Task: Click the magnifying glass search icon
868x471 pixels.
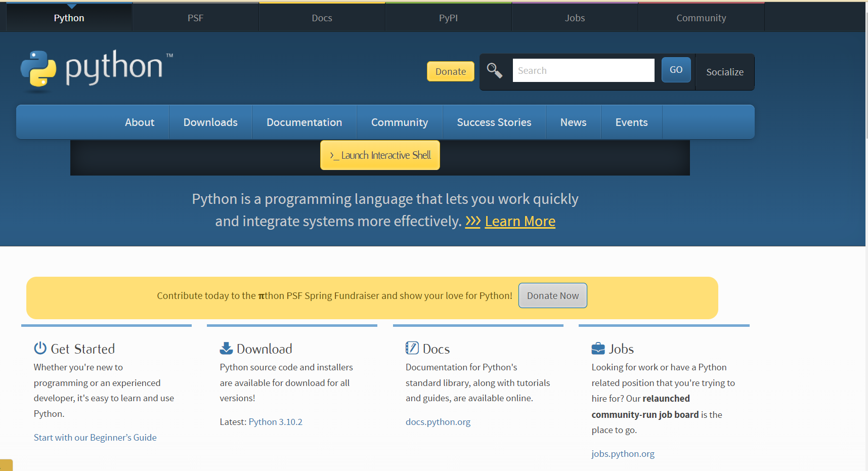Action: (x=494, y=71)
